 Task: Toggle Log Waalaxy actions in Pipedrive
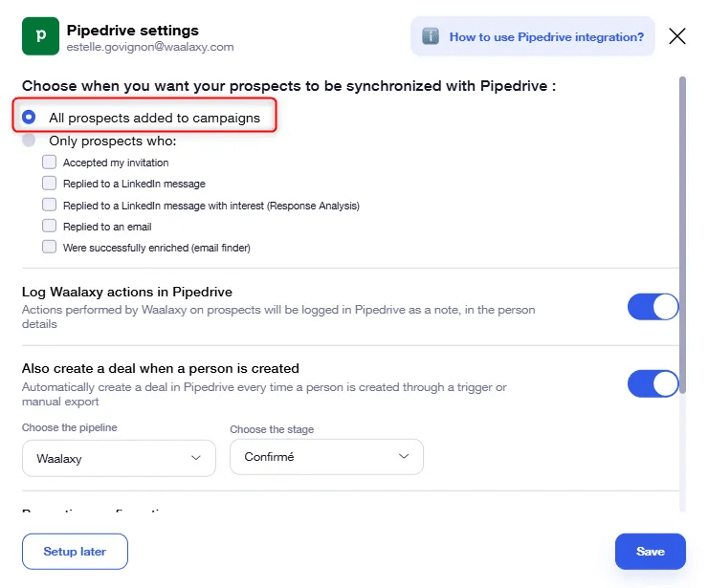[653, 307]
